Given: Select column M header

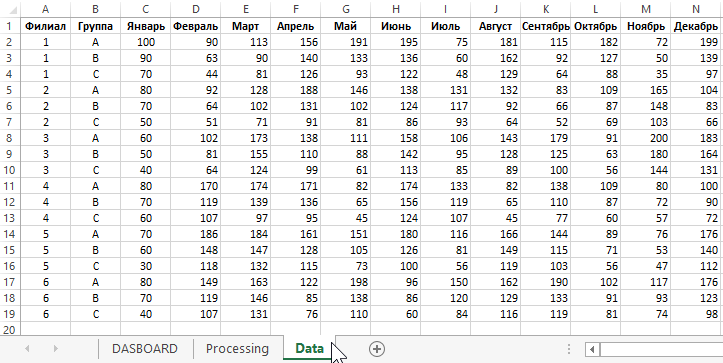Looking at the screenshot, I should click(646, 9).
